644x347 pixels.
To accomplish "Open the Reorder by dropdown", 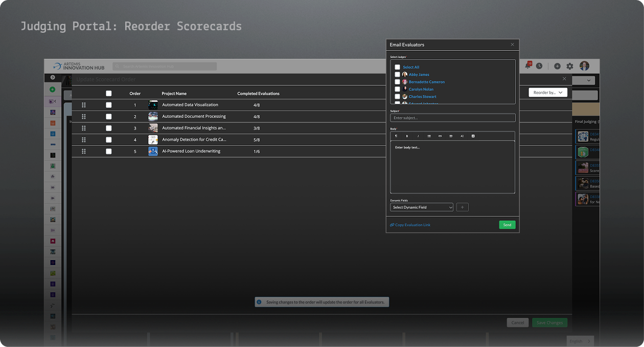I will tap(547, 92).
